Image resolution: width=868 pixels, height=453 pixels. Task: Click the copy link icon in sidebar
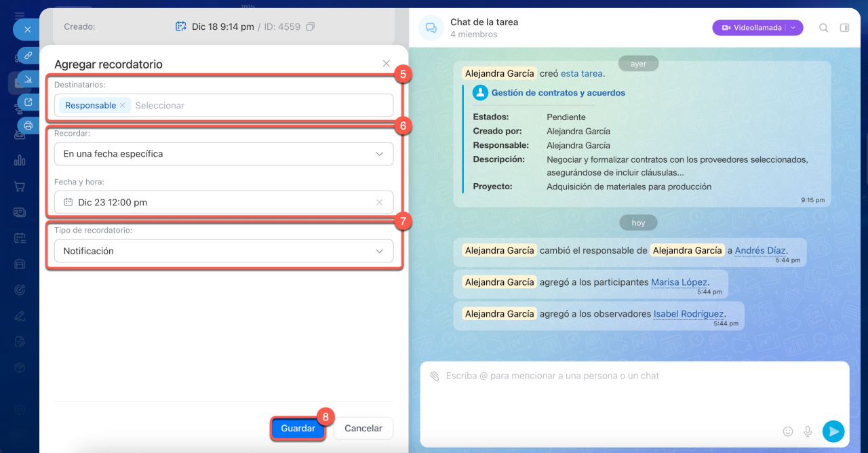point(28,56)
